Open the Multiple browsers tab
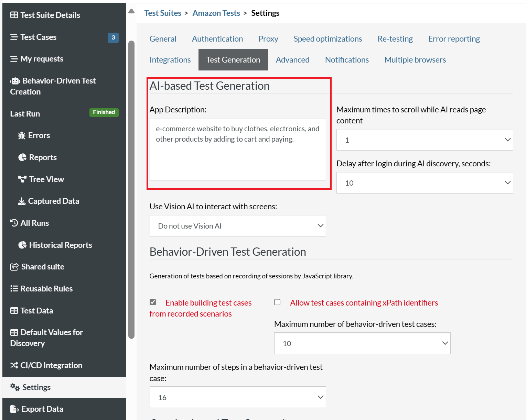This screenshot has height=420, width=526. 415,60
